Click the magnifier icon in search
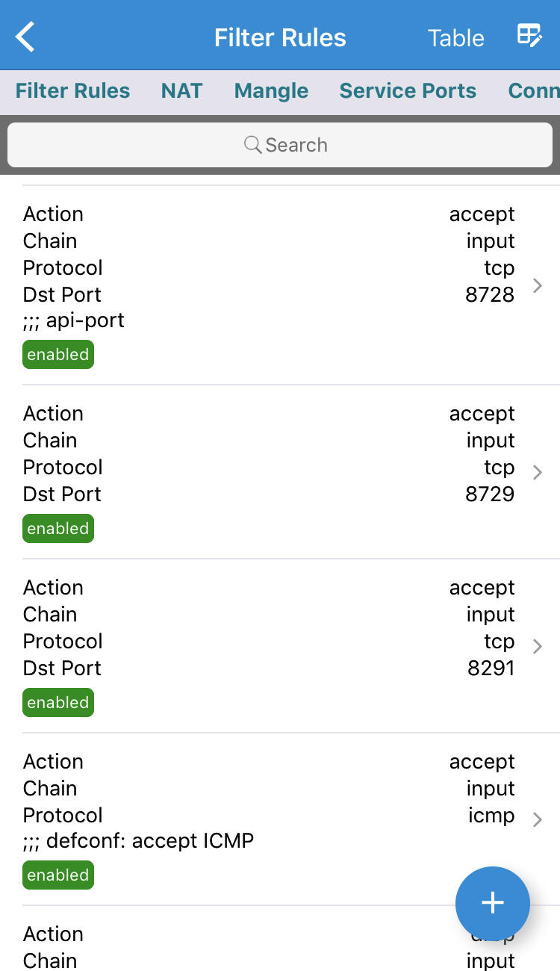Viewport: 560px width, 971px height. pyautogui.click(x=252, y=144)
